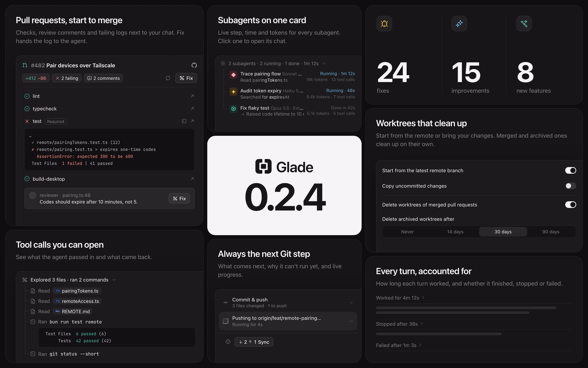Open the remoteAccess.ts file chip
The image size is (588, 368).
tap(77, 301)
